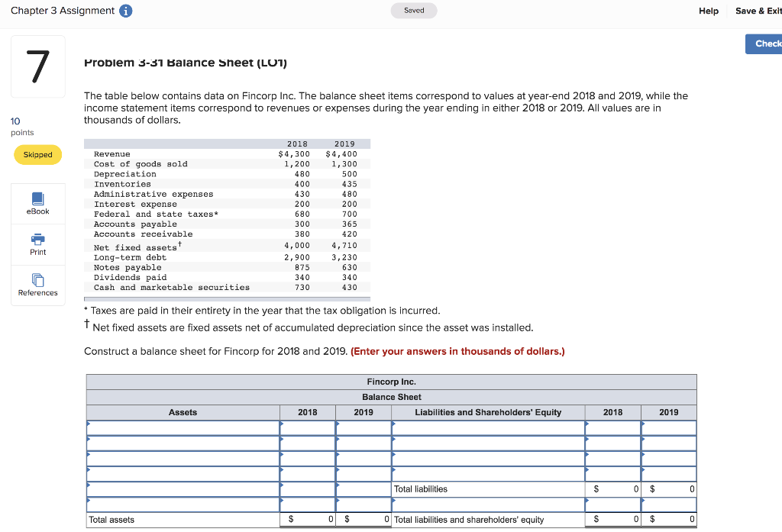
Task: Open first Liabilities row label dropdown
Action: [x=488, y=427]
